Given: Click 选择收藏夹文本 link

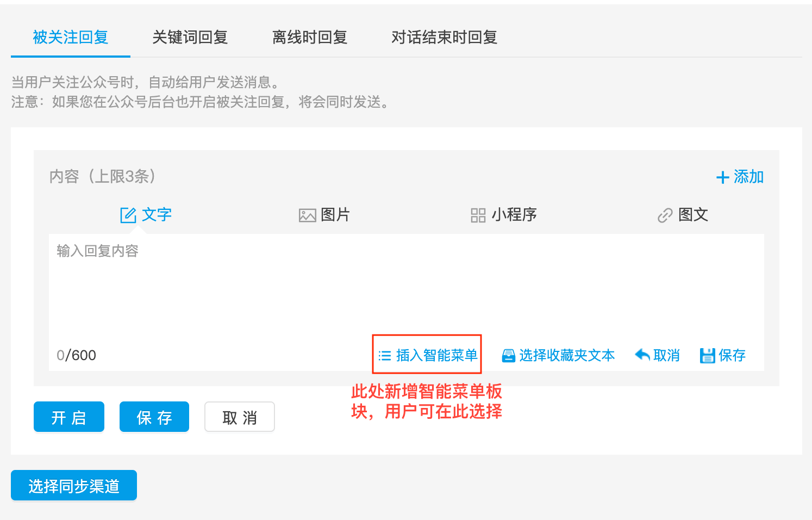Looking at the screenshot, I should (558, 355).
